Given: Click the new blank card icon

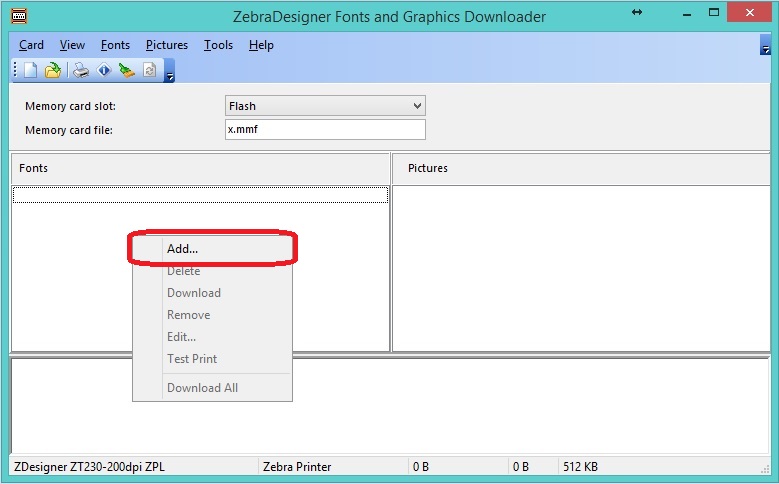Looking at the screenshot, I should point(30,70).
